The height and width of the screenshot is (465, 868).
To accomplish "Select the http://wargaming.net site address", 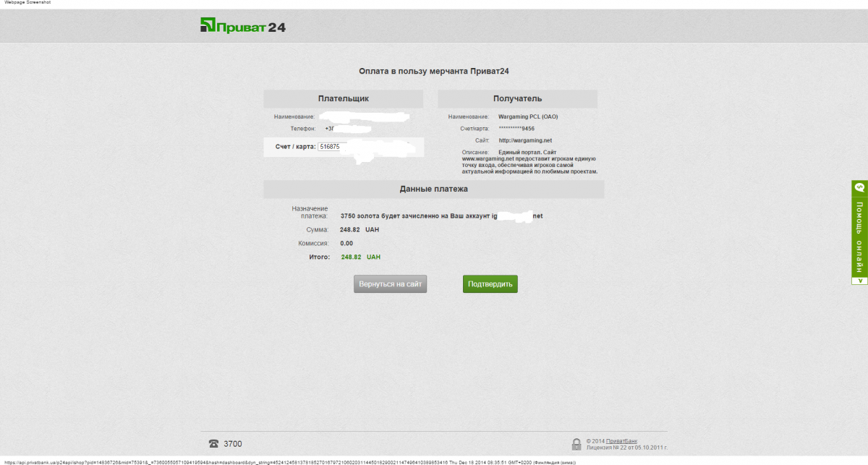I will click(525, 140).
